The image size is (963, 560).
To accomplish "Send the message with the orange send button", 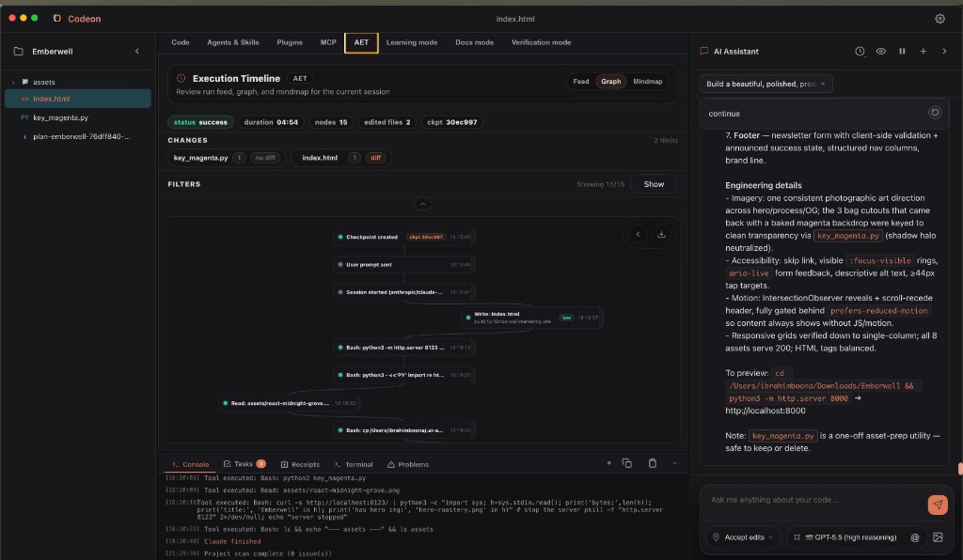I will pos(938,505).
